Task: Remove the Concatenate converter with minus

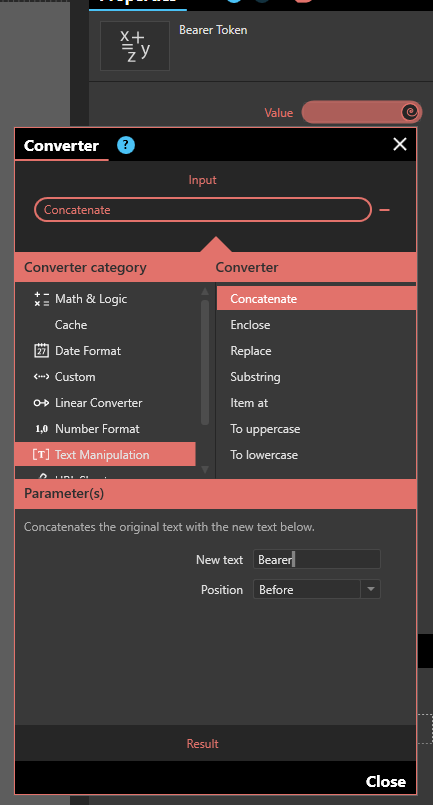Action: [x=384, y=210]
